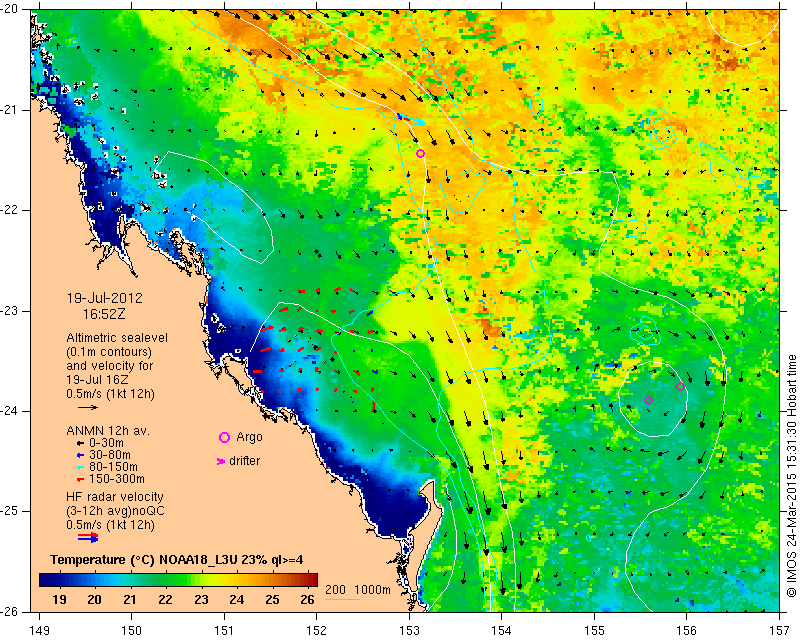Click the Argo float marker near 153E 21.4S
The height and width of the screenshot is (640, 800).
[420, 154]
